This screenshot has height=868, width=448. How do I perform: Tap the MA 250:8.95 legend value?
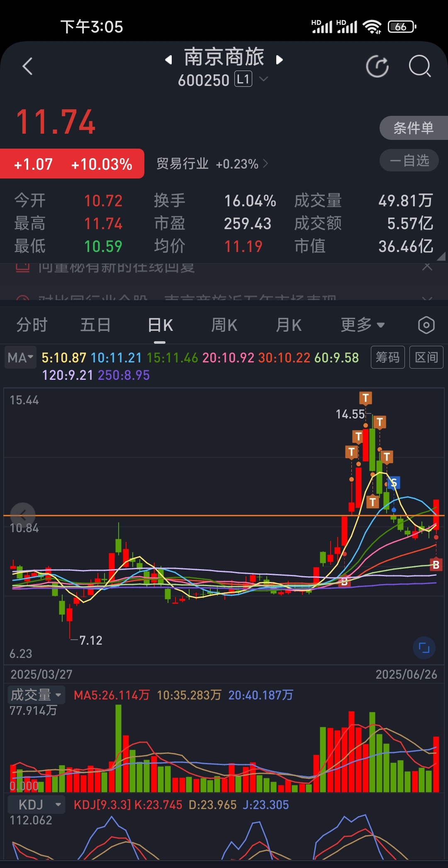[124, 375]
